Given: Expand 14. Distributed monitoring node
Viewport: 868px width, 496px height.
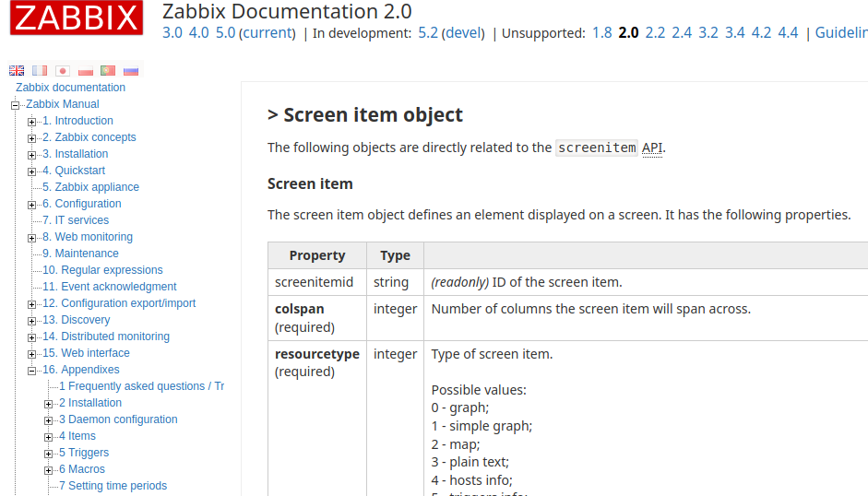Looking at the screenshot, I should (32, 337).
